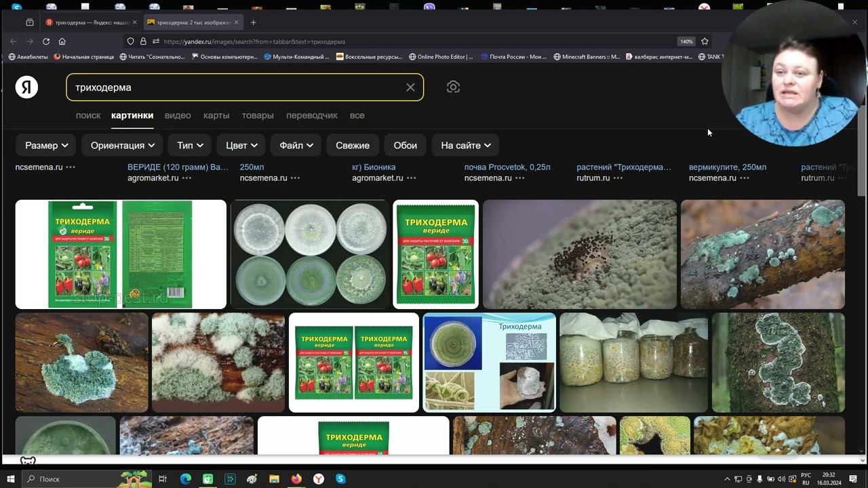Show hidden system tray icons
This screenshot has height=488, width=868.
[728, 479]
